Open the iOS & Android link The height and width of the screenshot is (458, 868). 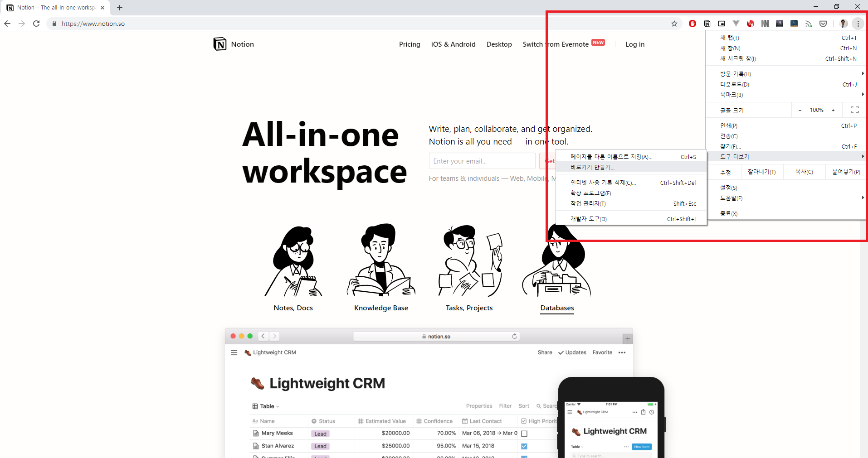pos(453,44)
